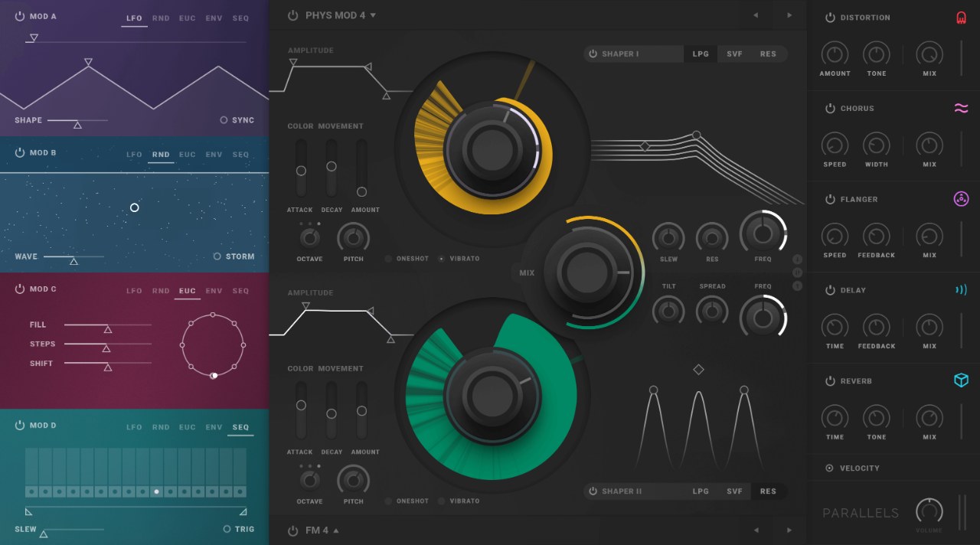Click the Delay sound-wave icon

tap(961, 289)
